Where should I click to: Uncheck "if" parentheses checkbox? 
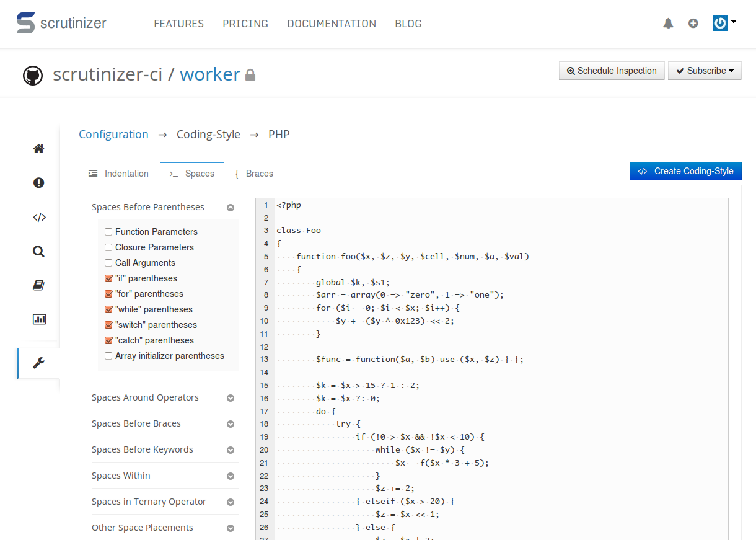[108, 278]
